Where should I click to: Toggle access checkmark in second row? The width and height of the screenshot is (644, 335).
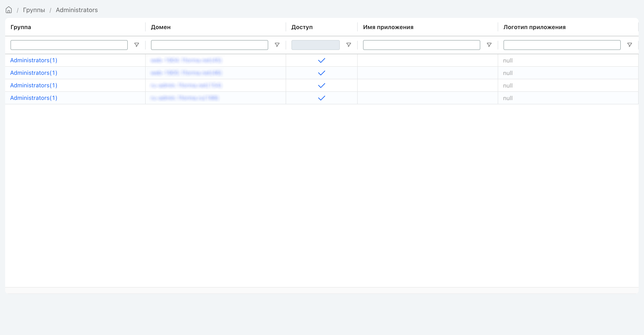[321, 73]
